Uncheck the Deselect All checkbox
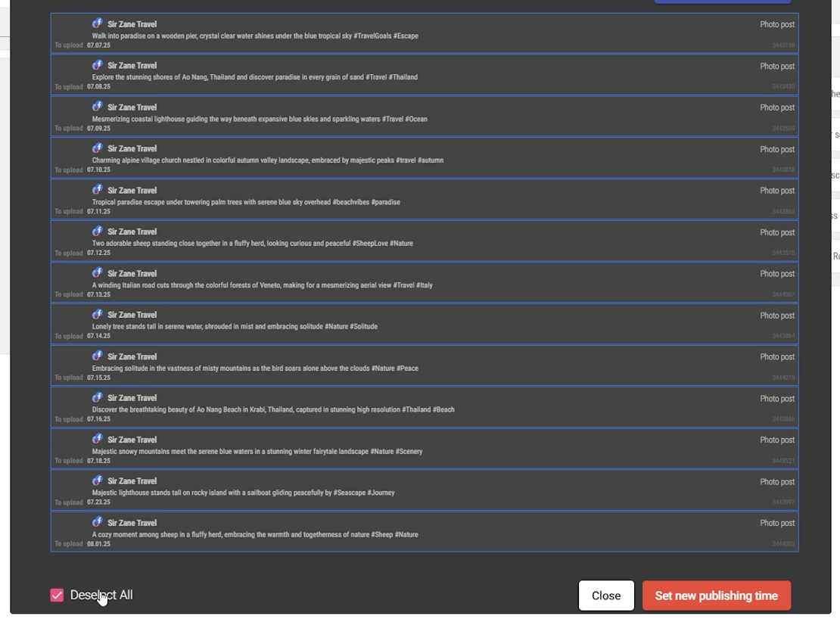Image resolution: width=840 pixels, height=622 pixels. click(57, 596)
